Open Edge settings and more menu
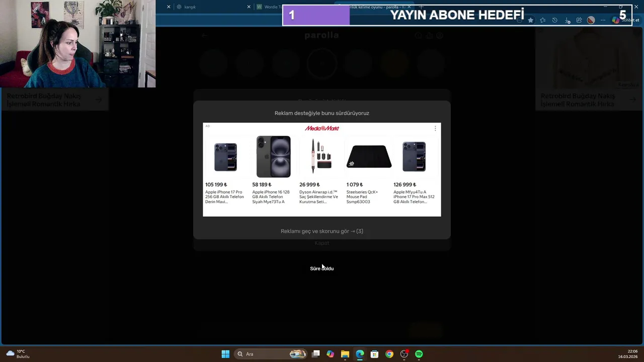 603,20
